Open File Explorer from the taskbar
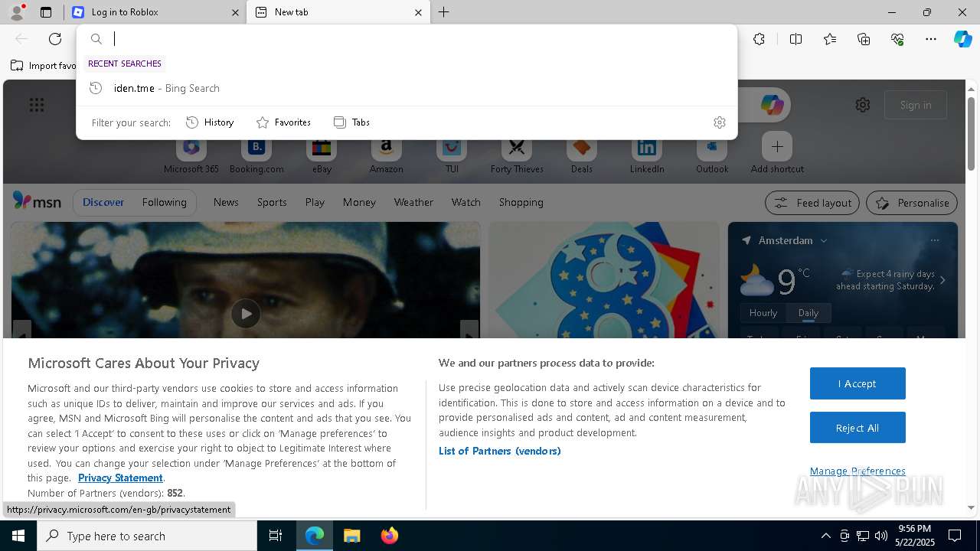Screen dimensions: 980x551 (x=351, y=536)
